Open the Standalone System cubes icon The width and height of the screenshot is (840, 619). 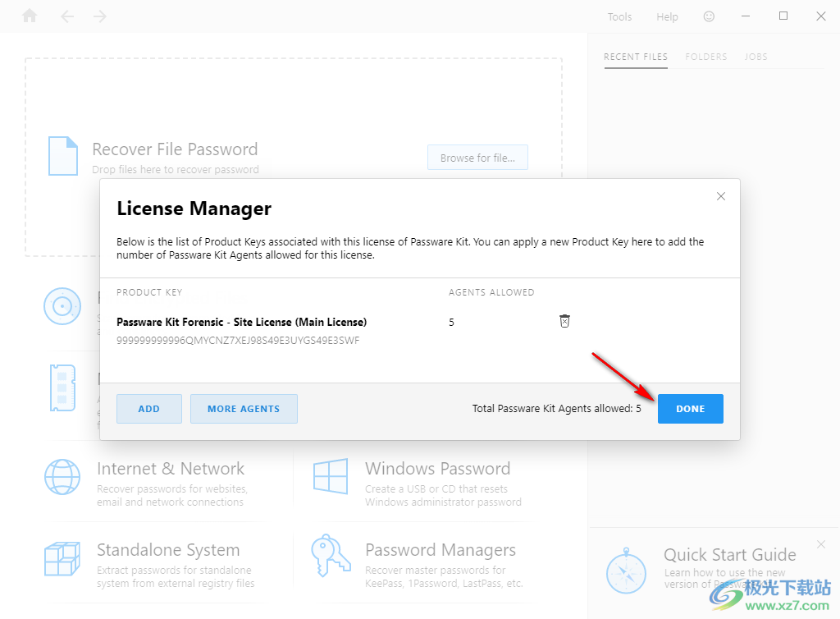(x=62, y=558)
